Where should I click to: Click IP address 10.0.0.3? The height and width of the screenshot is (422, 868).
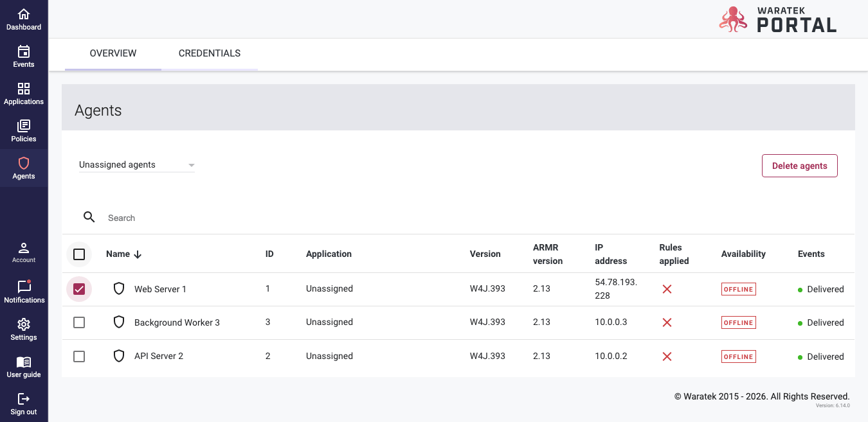click(611, 322)
